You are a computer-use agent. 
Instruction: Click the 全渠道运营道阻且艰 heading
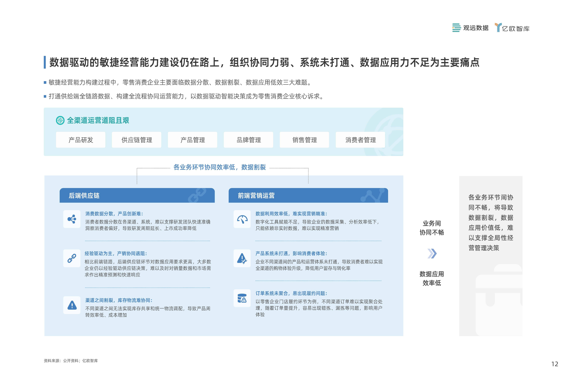98,120
